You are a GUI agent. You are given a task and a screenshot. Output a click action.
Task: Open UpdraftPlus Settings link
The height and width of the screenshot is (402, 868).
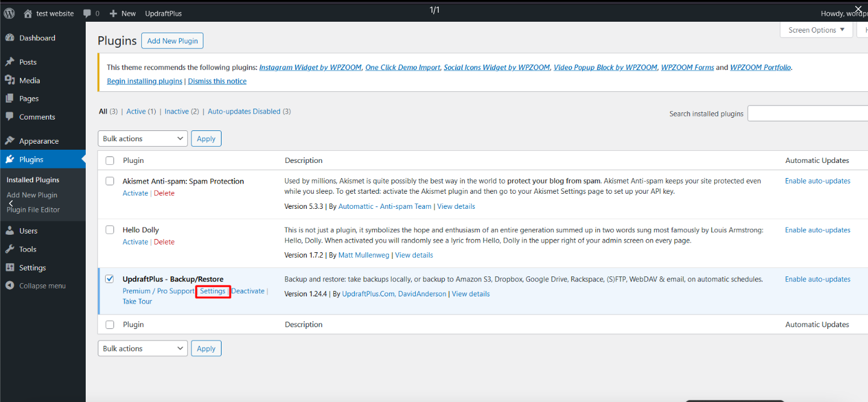(x=212, y=291)
